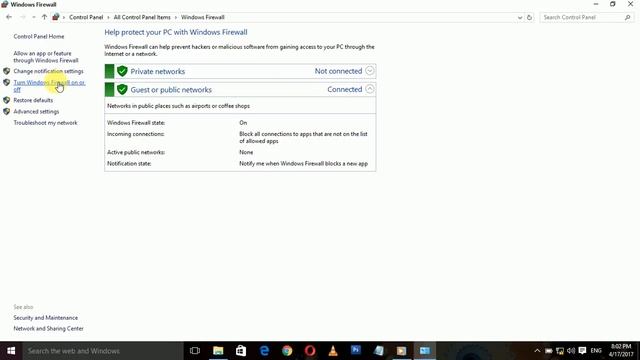
Task: Click the Control Panel icon in the address bar
Action: point(56,17)
